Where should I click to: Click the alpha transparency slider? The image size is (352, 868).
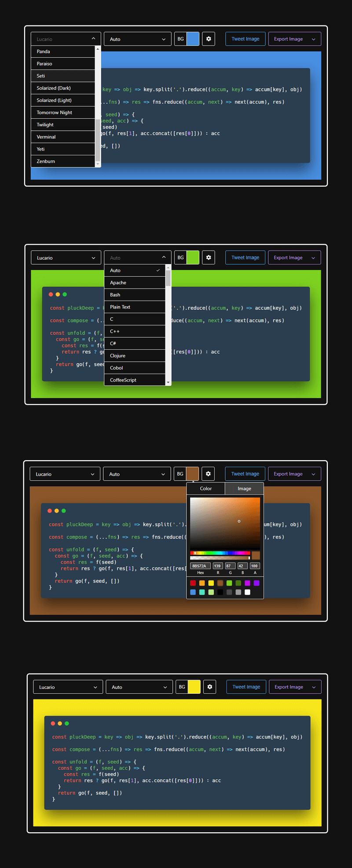click(x=220, y=558)
